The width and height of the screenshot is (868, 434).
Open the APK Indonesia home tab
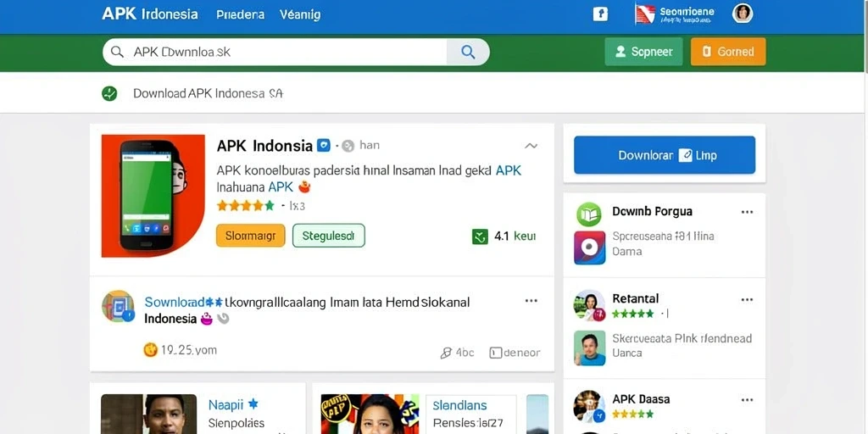coord(150,14)
